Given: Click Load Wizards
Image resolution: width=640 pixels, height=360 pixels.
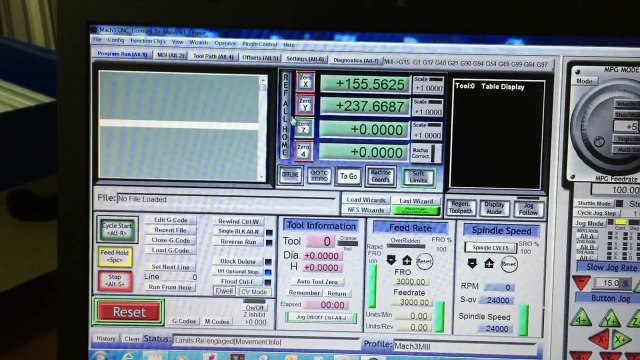Looking at the screenshot, I should 366,200.
